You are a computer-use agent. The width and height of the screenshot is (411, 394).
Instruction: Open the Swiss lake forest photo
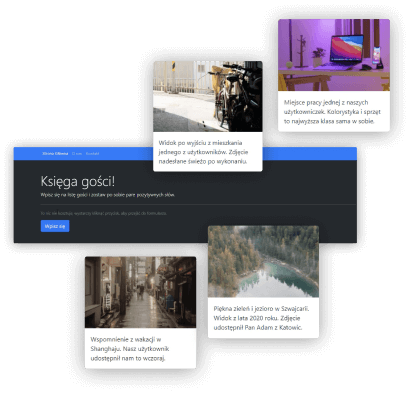pos(263,261)
